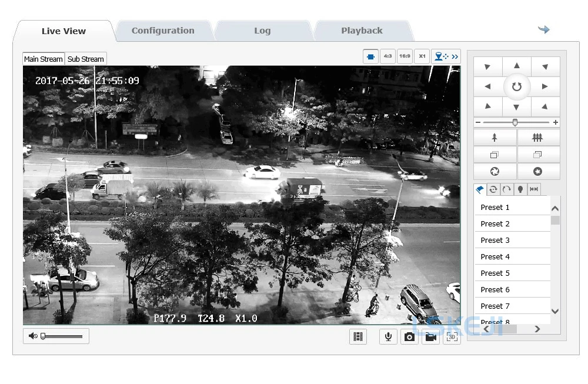Click the focus near overlapping squares button
The height and width of the screenshot is (384, 588).
click(x=495, y=155)
